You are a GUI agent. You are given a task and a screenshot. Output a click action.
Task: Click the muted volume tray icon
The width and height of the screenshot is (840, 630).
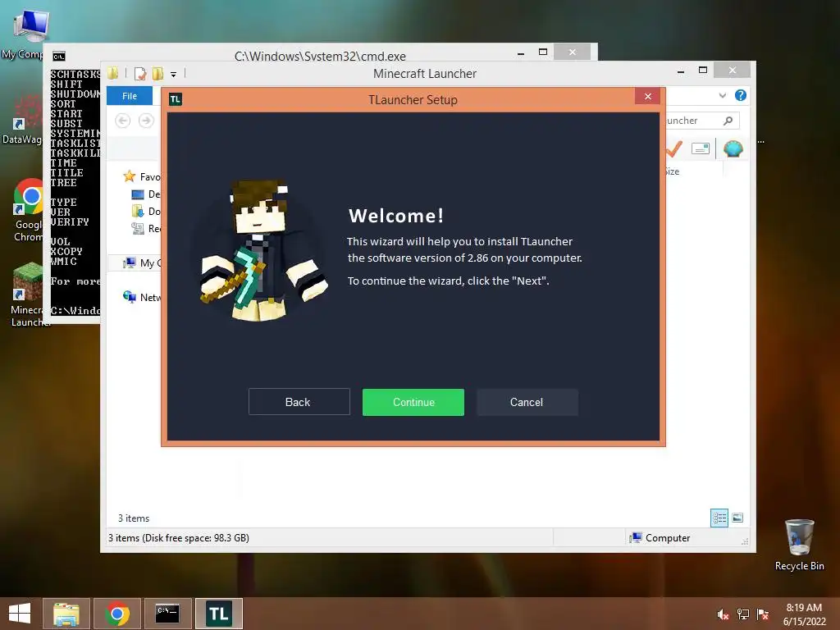point(724,614)
